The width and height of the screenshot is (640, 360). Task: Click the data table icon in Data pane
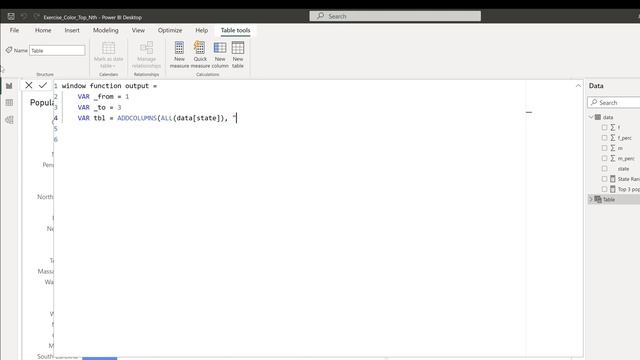[x=598, y=117]
